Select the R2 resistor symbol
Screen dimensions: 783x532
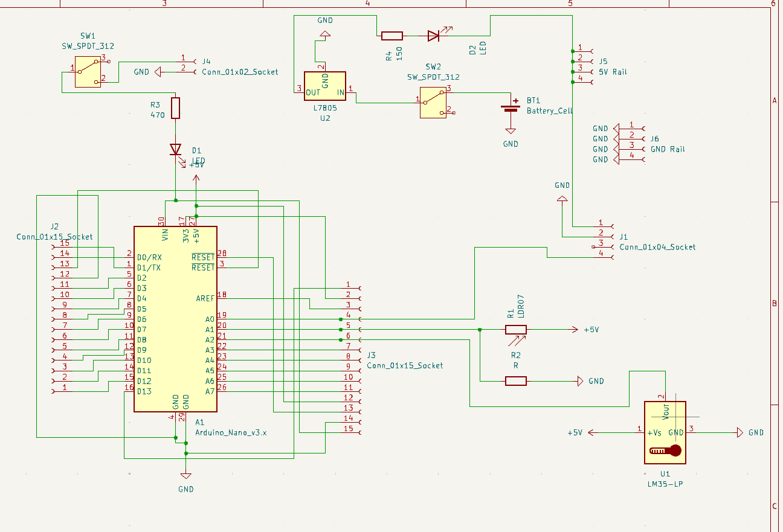tap(515, 381)
